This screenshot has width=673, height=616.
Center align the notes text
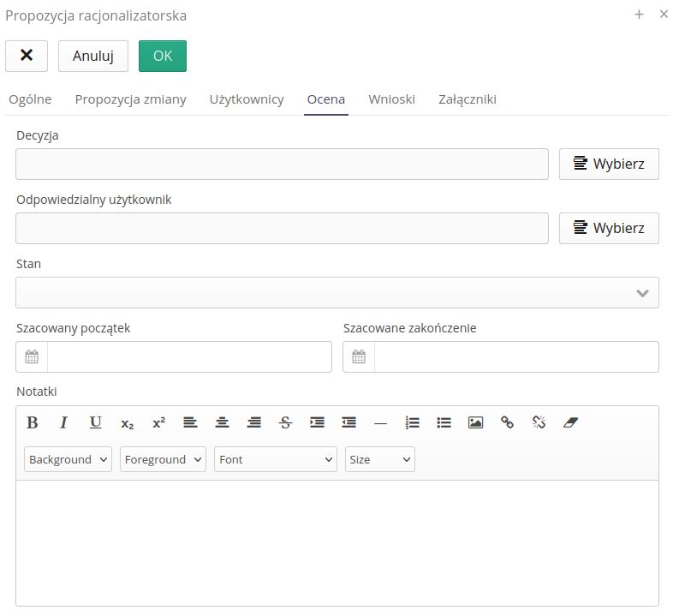point(222,422)
